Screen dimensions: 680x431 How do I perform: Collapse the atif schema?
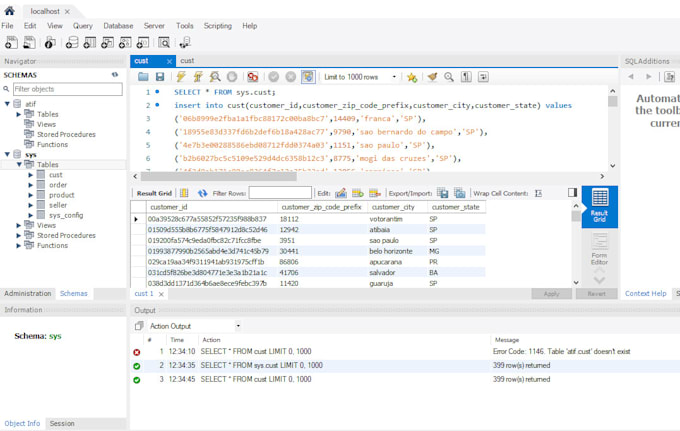(7, 104)
